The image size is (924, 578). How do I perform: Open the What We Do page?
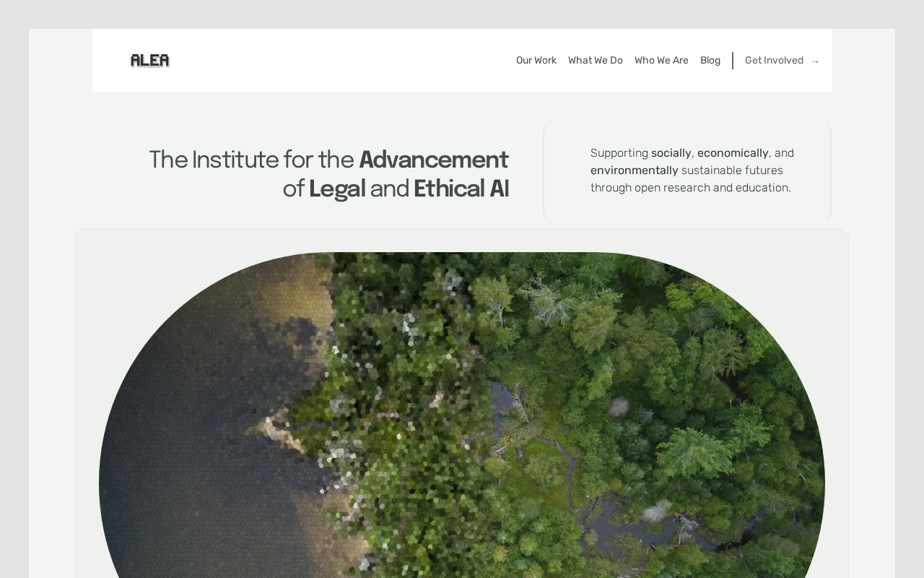(596, 61)
